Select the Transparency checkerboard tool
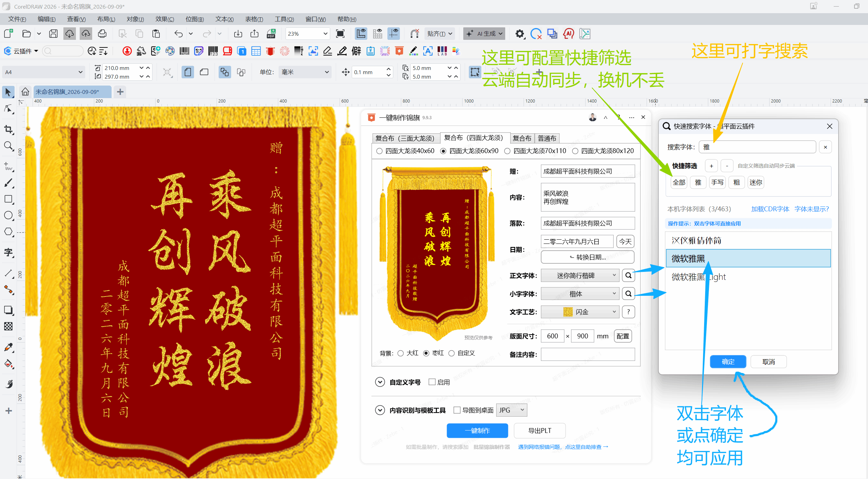This screenshot has height=479, width=868. click(8, 326)
